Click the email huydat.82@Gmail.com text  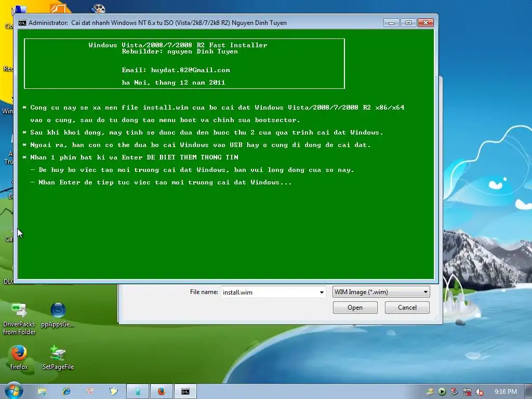click(x=190, y=70)
